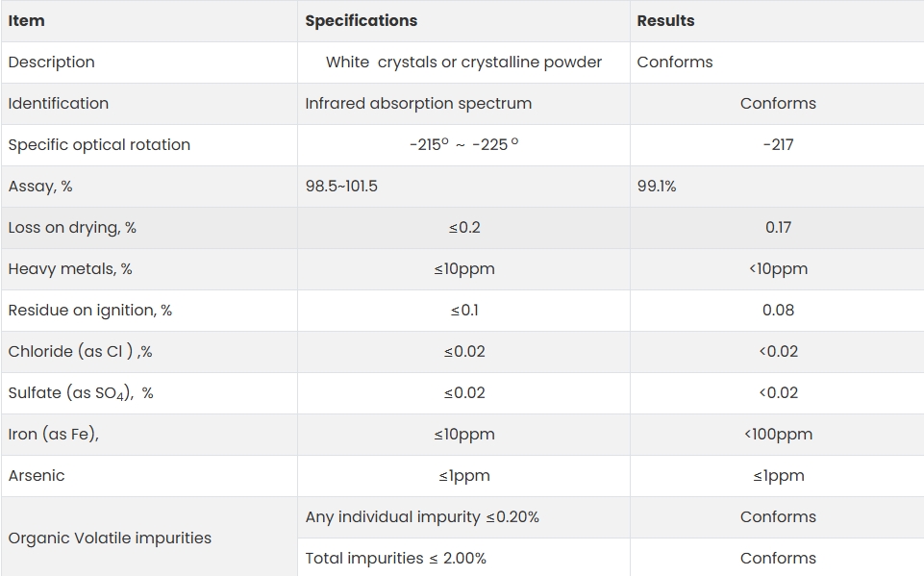
Task: Click the Assay specification 98.5~101.5
Action: click(x=341, y=187)
